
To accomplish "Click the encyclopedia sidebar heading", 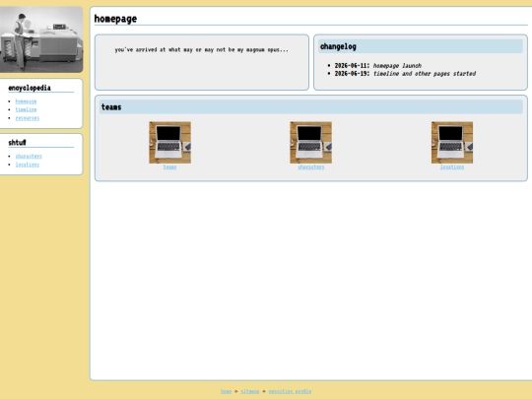I will pos(30,88).
